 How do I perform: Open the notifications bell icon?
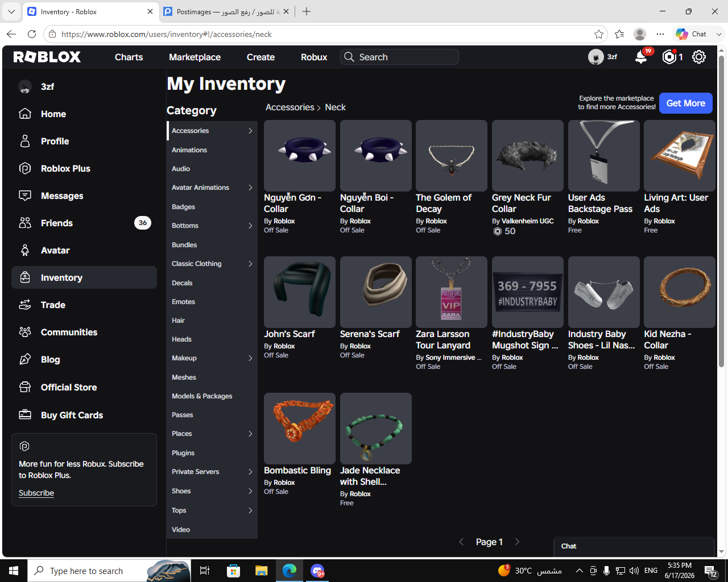641,57
